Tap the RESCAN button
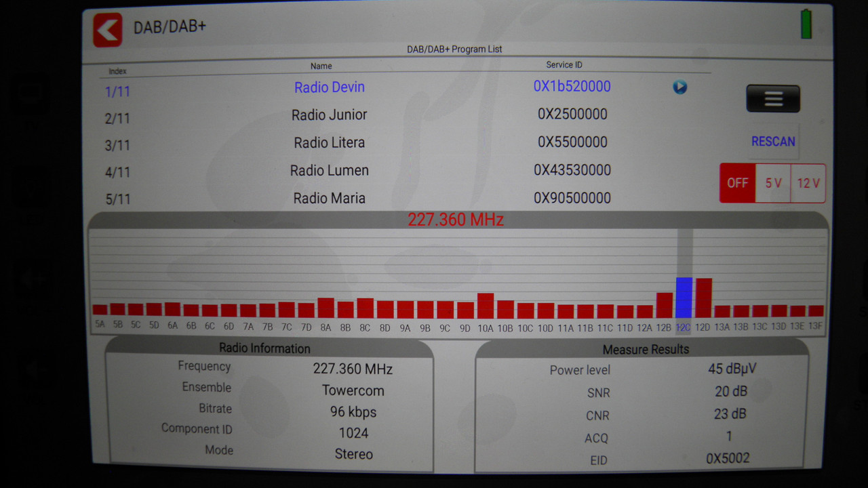The width and height of the screenshot is (868, 488). [x=773, y=142]
